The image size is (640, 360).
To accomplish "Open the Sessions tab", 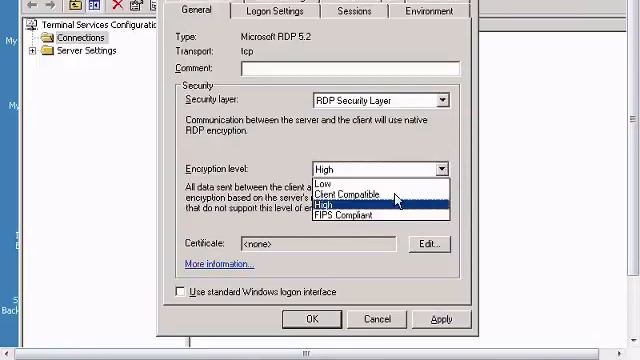I will (354, 11).
